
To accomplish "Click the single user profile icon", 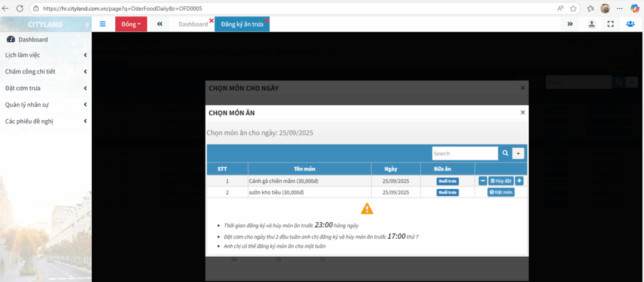I will pos(592,24).
